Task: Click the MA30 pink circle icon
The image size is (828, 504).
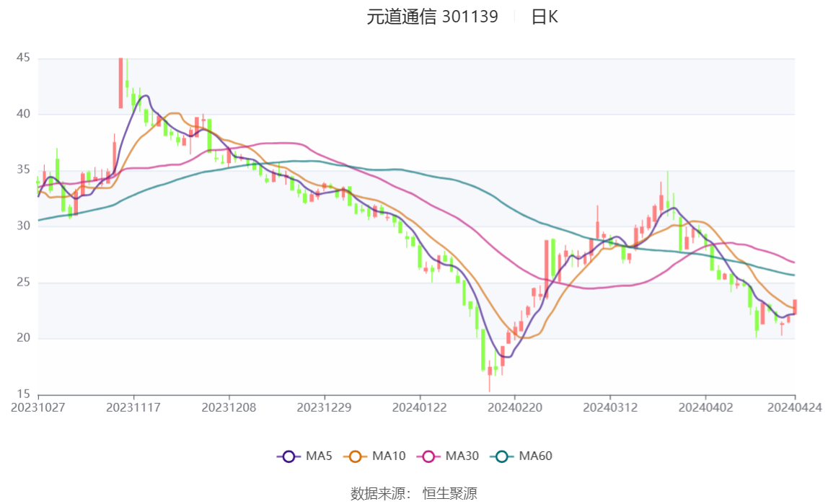Action: click(x=428, y=456)
